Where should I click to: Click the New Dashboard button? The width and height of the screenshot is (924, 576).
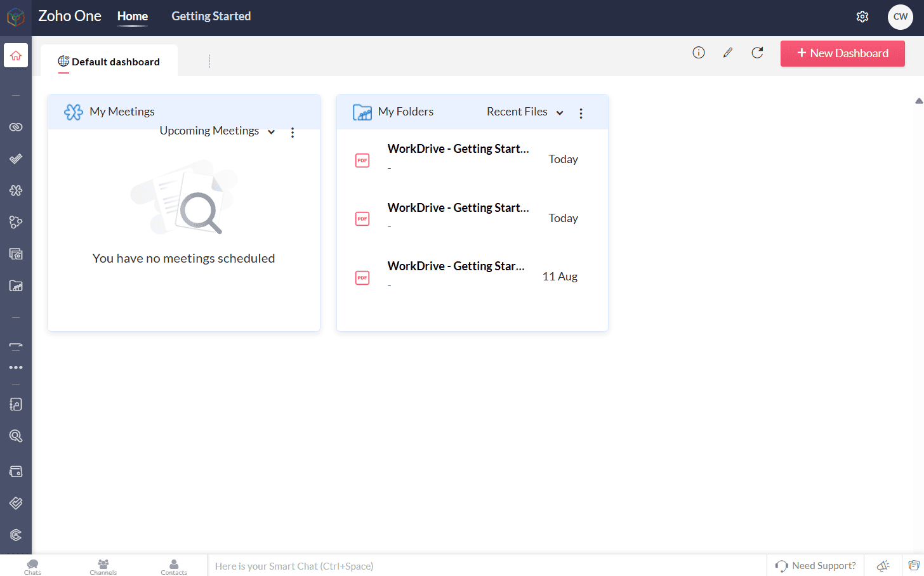tap(842, 53)
